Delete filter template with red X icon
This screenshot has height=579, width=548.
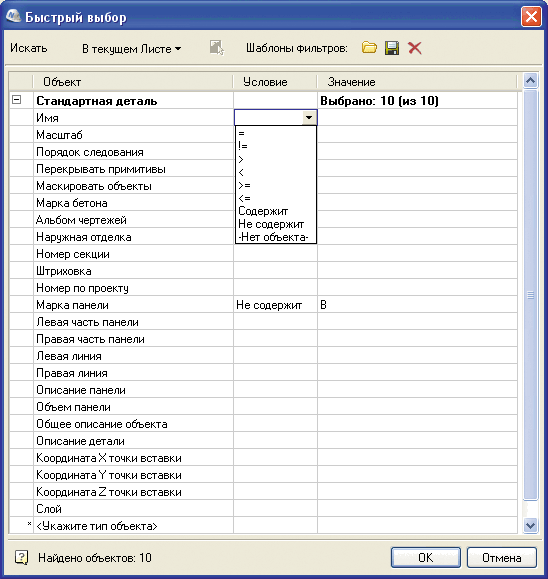tap(415, 48)
